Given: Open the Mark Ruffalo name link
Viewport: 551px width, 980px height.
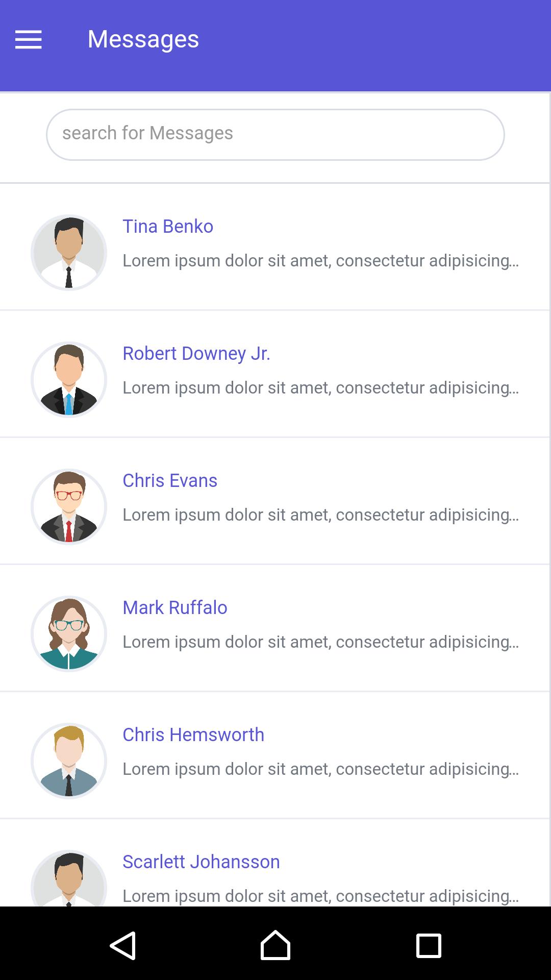Looking at the screenshot, I should [175, 607].
